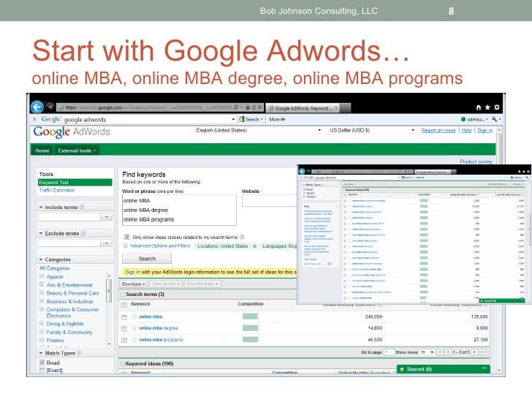
Task: Click the blue browser Back arrow
Action: point(37,107)
